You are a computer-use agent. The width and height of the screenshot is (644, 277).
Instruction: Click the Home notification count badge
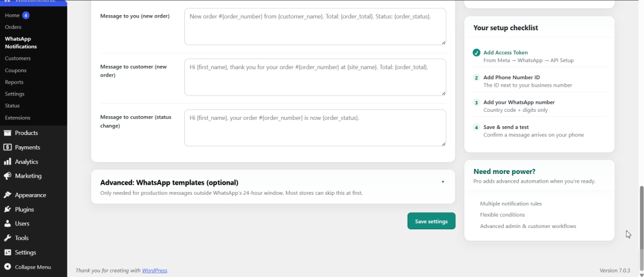click(26, 15)
